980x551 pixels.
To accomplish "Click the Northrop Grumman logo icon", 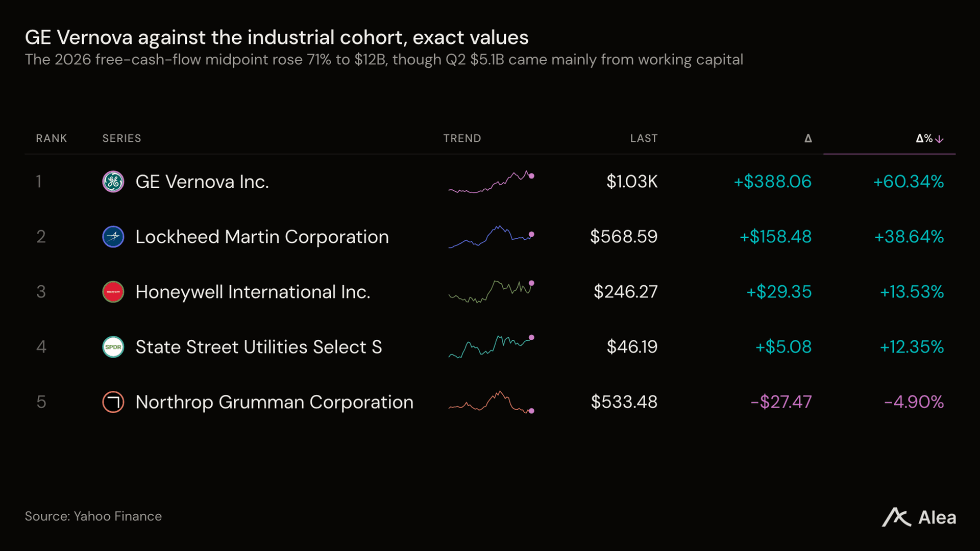I will [x=113, y=402].
